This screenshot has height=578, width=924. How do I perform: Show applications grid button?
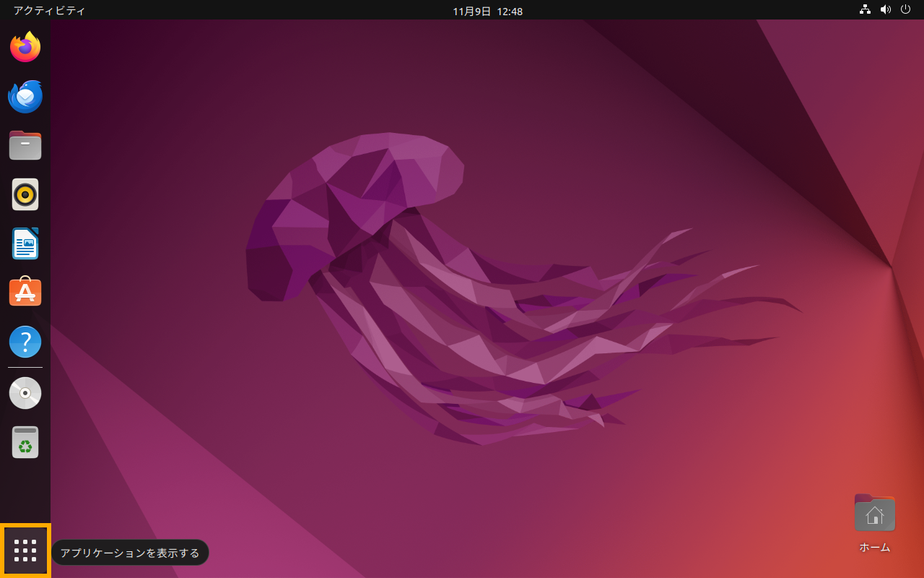point(25,551)
